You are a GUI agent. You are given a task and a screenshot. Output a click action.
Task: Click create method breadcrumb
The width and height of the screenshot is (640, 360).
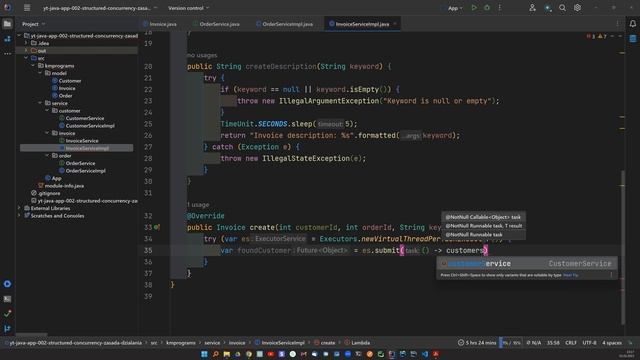click(x=325, y=343)
